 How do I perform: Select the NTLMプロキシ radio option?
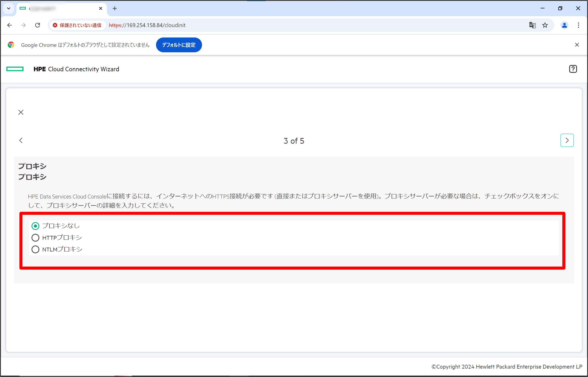36,250
